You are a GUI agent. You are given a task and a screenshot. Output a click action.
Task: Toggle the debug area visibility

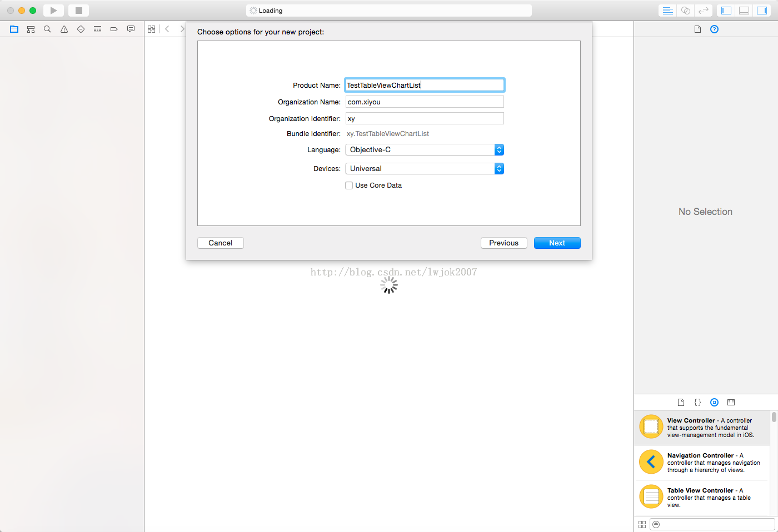coord(744,10)
